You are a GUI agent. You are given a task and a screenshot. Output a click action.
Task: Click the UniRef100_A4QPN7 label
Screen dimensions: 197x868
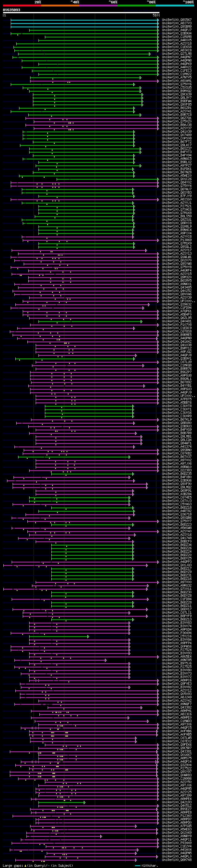coord(177,57)
